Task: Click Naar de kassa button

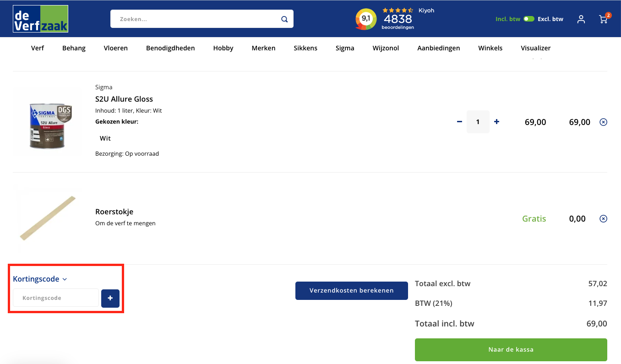Action: 511,350
